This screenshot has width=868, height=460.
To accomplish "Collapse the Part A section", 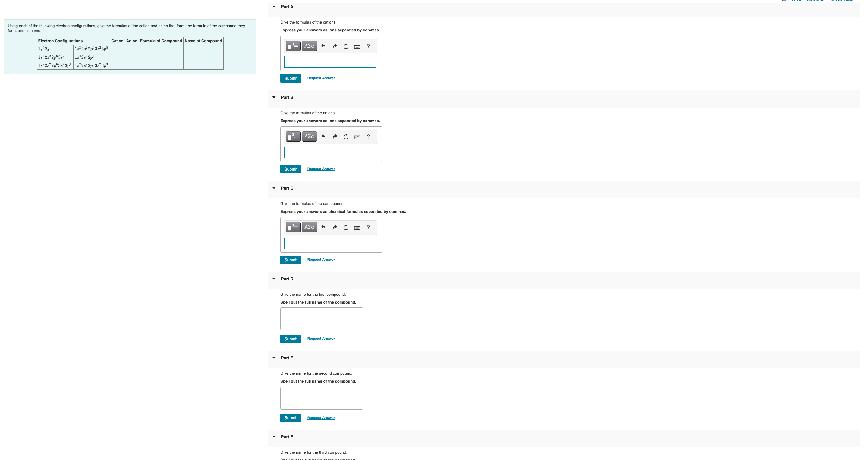I will click(x=274, y=7).
